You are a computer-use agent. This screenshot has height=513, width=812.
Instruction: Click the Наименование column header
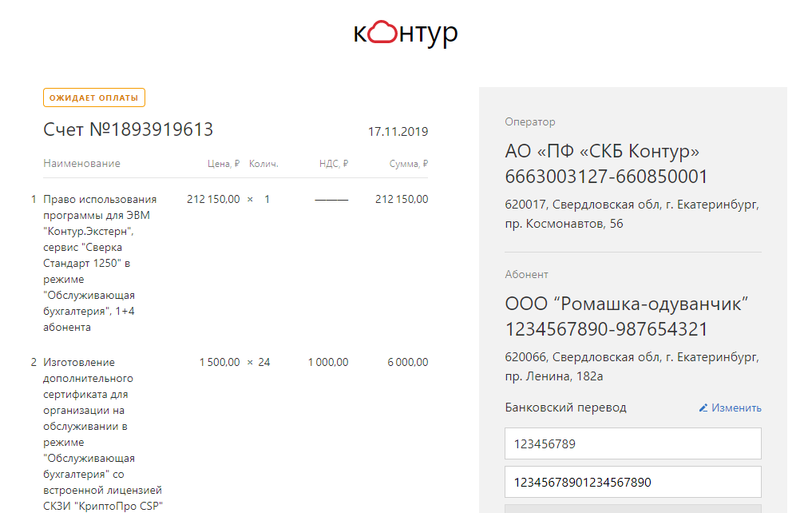(x=81, y=163)
